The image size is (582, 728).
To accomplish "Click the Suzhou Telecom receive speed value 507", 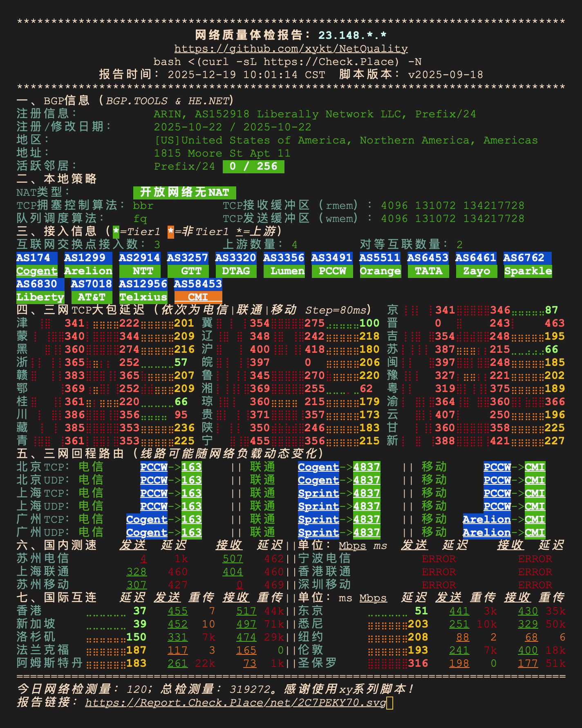I will (x=233, y=559).
